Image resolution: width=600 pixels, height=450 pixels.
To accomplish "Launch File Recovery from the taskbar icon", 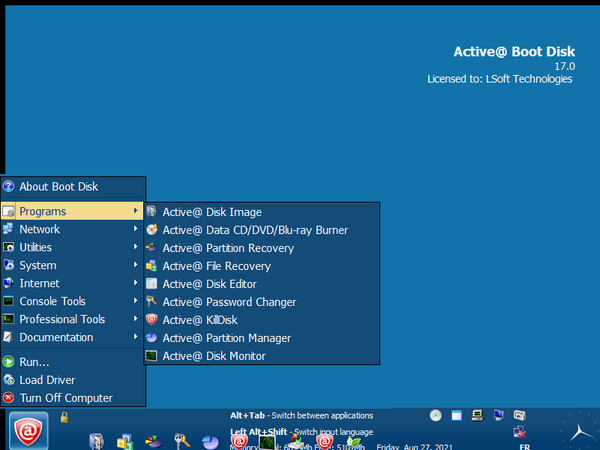I will [x=125, y=442].
